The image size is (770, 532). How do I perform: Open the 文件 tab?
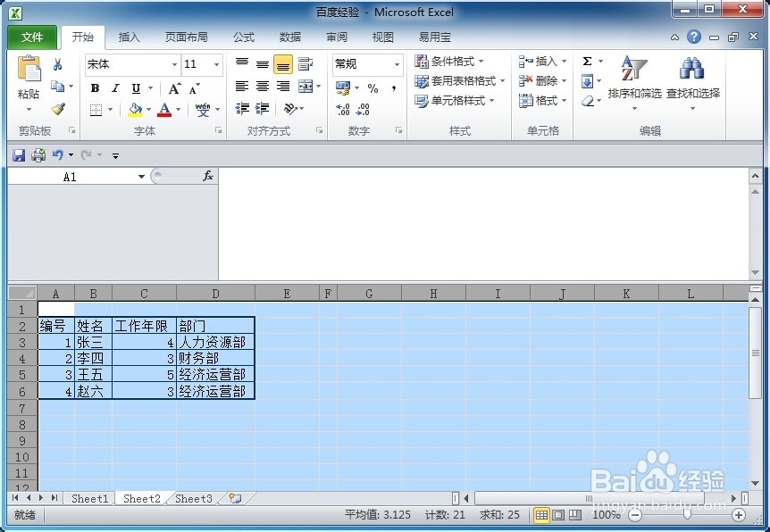click(32, 37)
